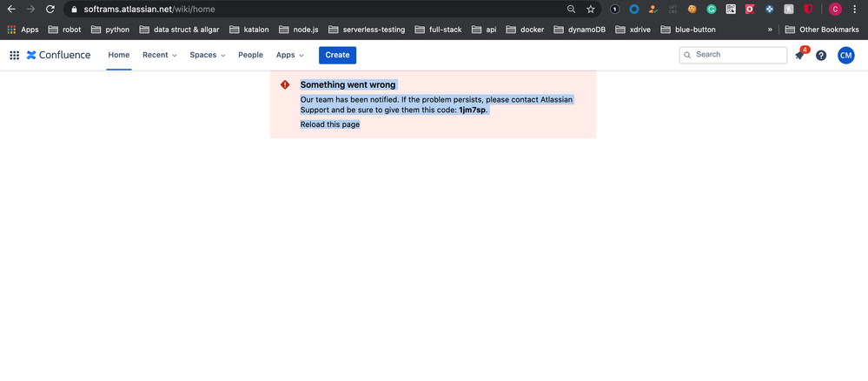This screenshot has height=381, width=868.
Task: Click the blue ring extension icon
Action: click(634, 9)
